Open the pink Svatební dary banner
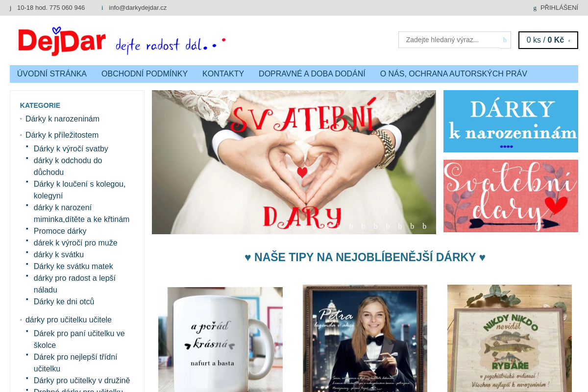The height and width of the screenshot is (392, 588). tap(511, 196)
